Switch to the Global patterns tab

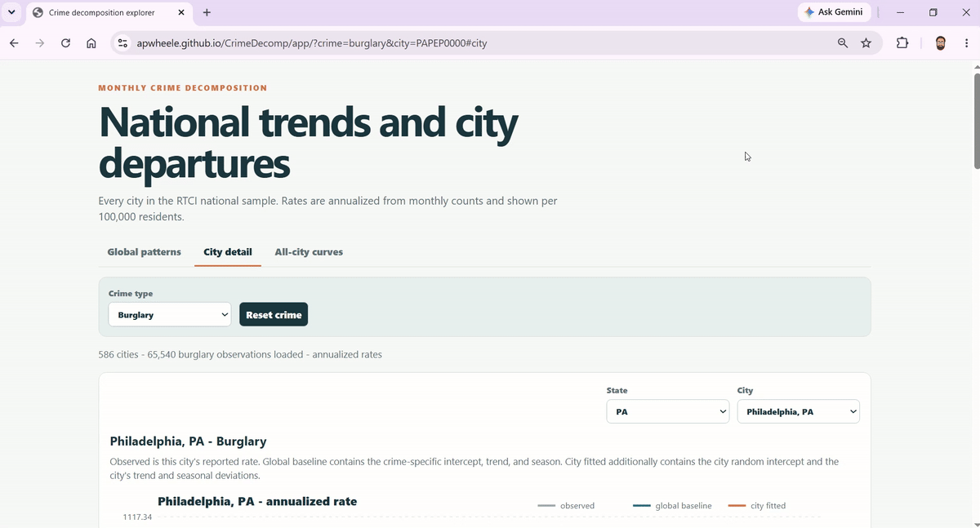pyautogui.click(x=144, y=252)
